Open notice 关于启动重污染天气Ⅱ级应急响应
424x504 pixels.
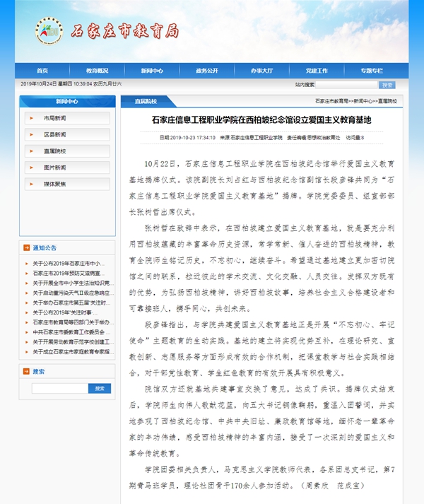71,292
